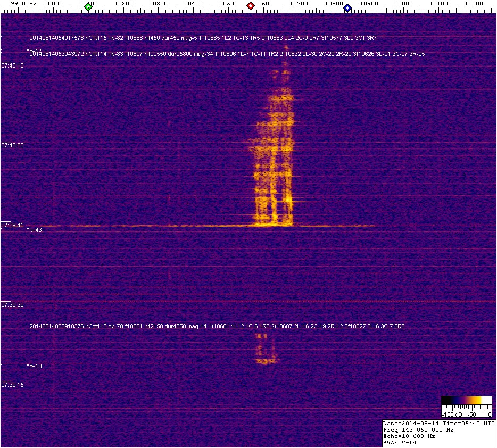The image size is (497, 448).
Task: Click the Date and Time info line
Action: pos(439,423)
